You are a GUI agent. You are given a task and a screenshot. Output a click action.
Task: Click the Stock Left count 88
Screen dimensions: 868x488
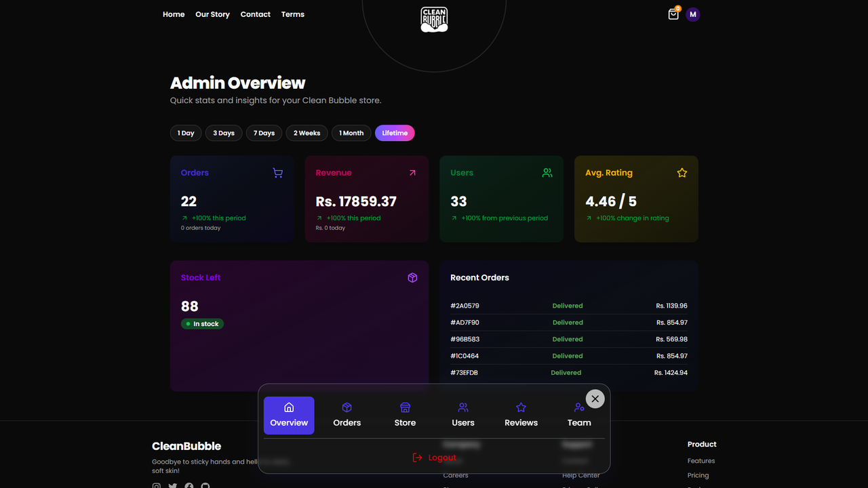coord(190,306)
